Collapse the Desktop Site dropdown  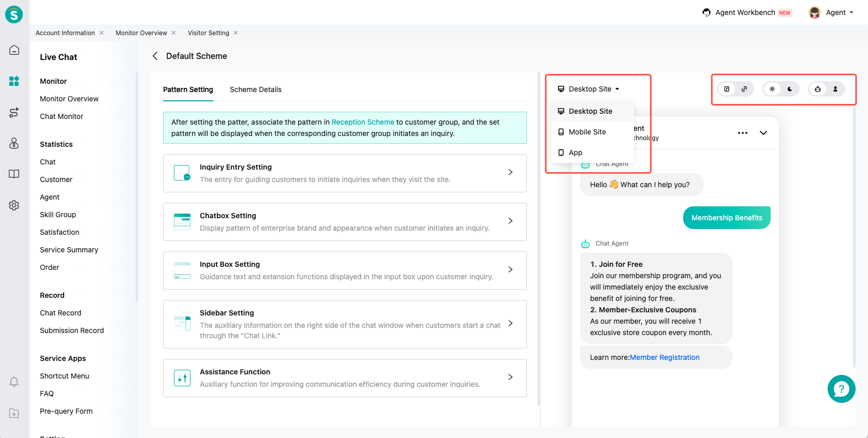click(589, 89)
